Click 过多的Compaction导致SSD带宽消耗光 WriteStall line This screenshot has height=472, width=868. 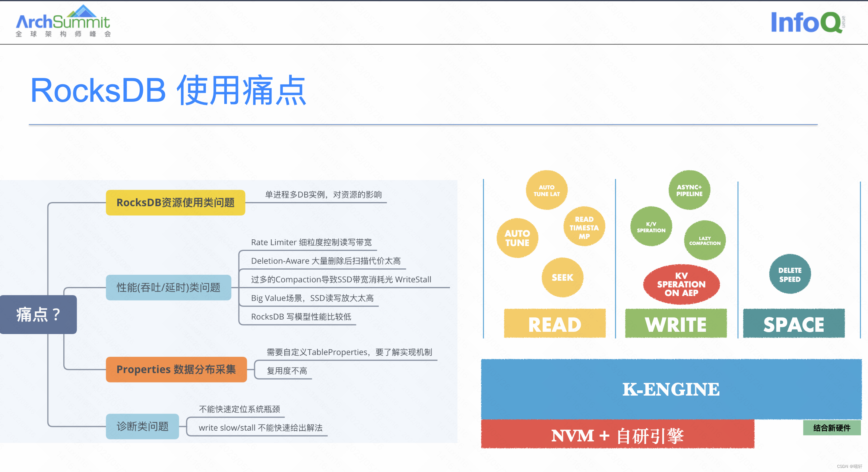341,280
